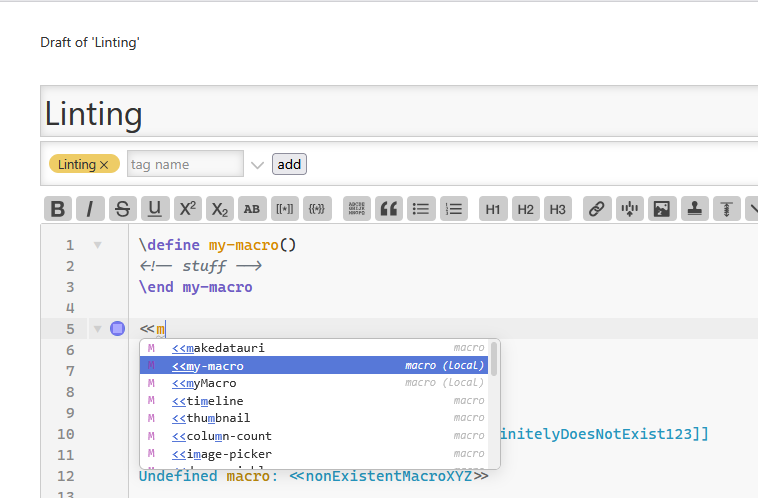Insert a link with the chain icon
Viewport: 758px width, 498px height.
point(597,209)
